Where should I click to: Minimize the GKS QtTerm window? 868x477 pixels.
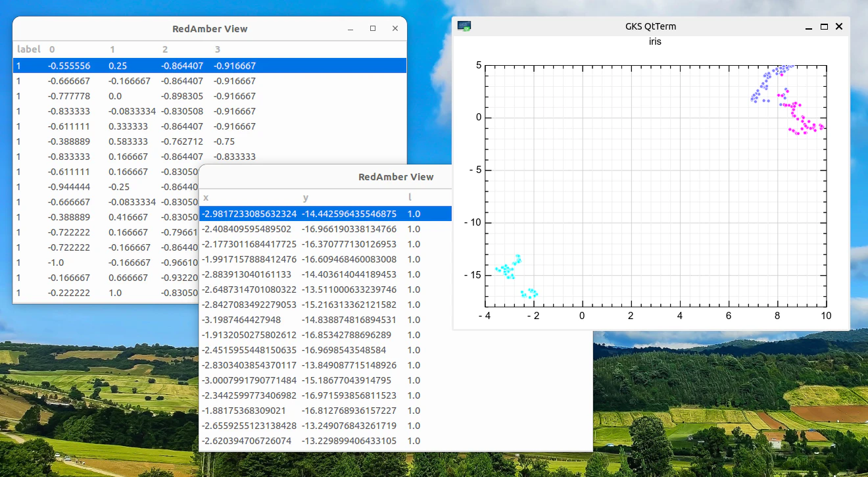pos(809,27)
